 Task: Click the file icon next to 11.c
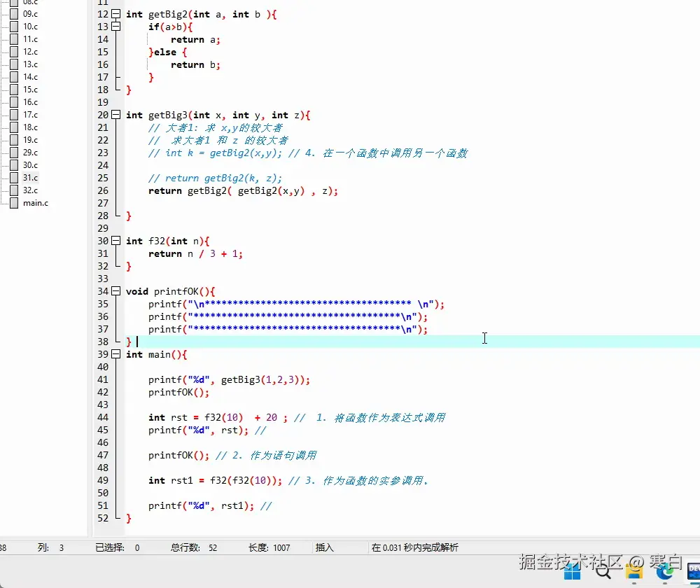tap(14, 38)
